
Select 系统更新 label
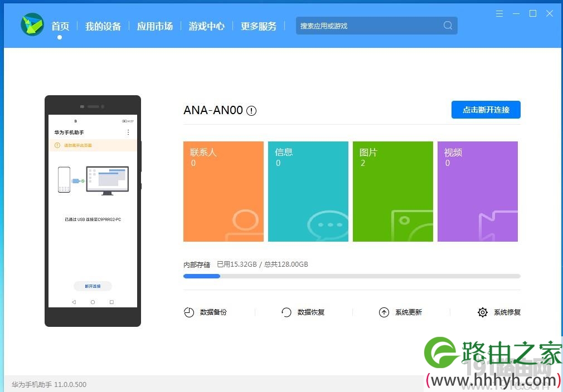click(x=409, y=312)
